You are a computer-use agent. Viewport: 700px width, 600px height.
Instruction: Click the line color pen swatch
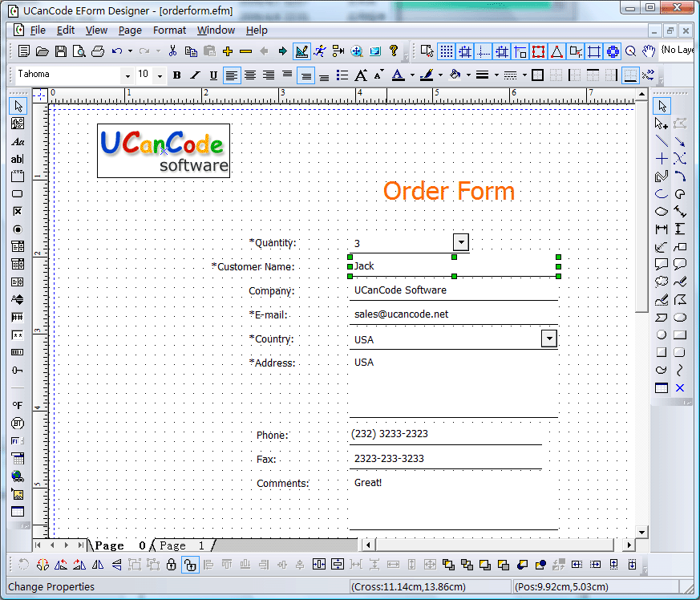427,75
